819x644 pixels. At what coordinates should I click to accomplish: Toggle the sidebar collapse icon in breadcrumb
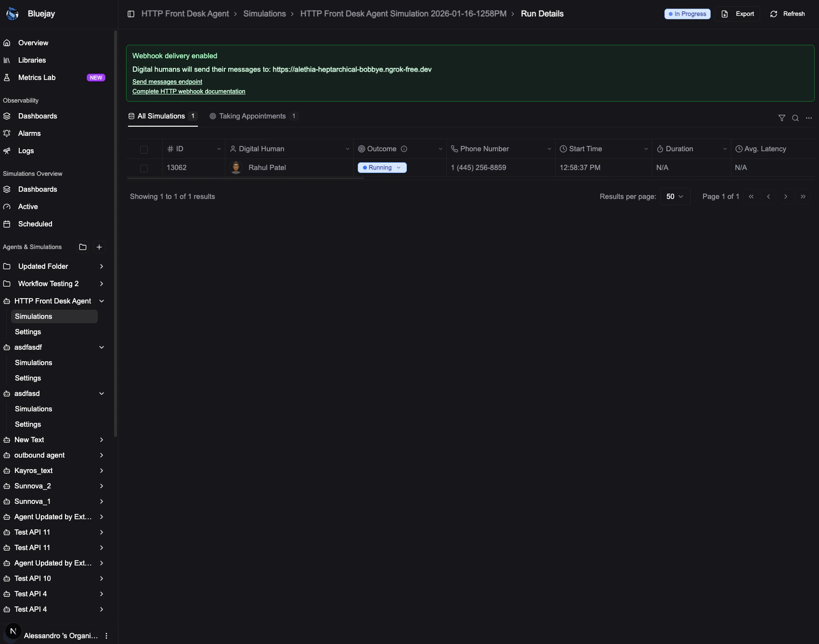[x=130, y=14]
